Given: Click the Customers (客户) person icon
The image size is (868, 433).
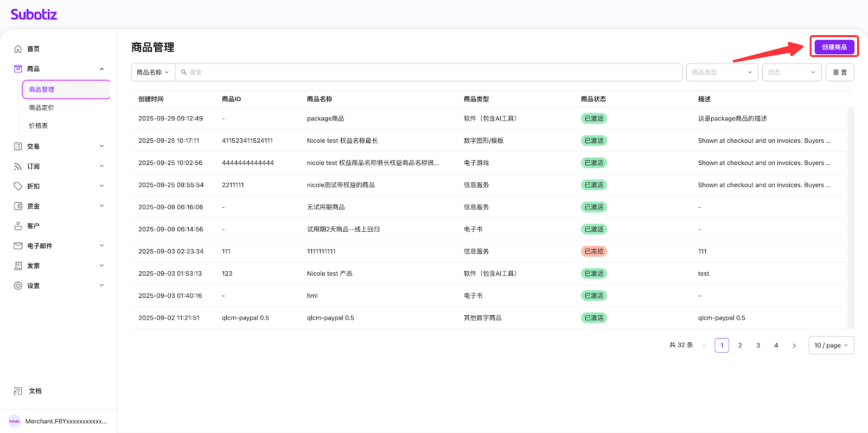Looking at the screenshot, I should tap(18, 226).
